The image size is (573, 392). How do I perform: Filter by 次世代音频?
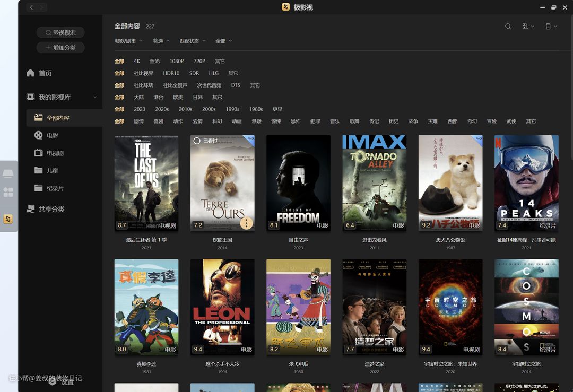coord(209,85)
